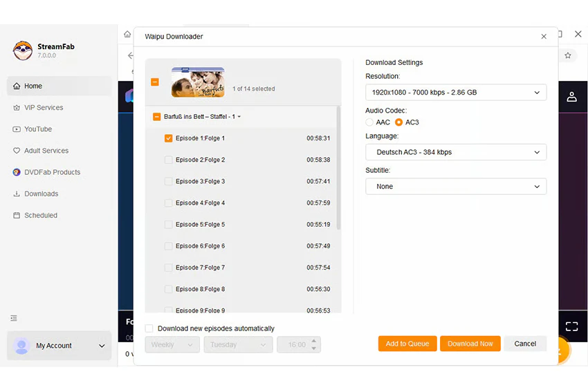588x392 pixels.
Task: Open Downloads in the sidebar
Action: tap(59, 194)
